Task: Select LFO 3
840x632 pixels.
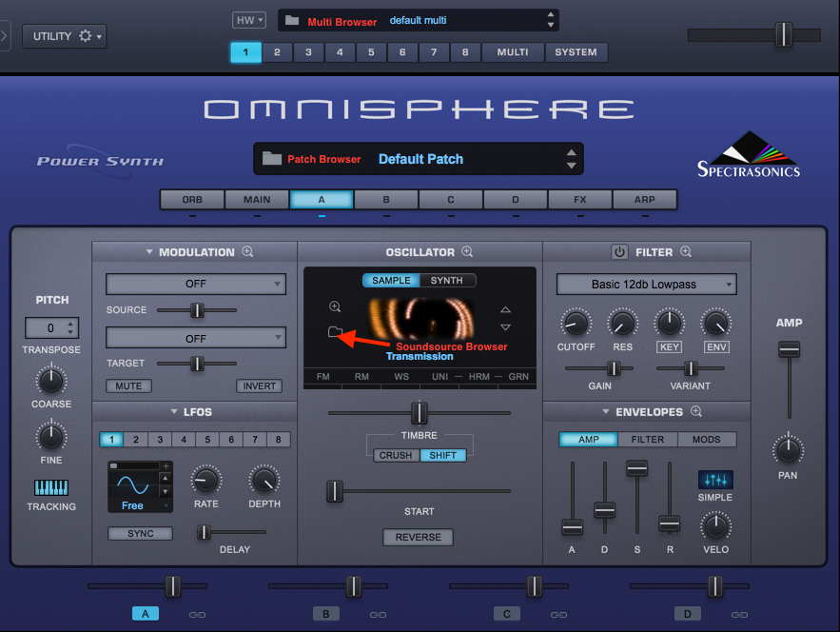Action: pos(160,439)
